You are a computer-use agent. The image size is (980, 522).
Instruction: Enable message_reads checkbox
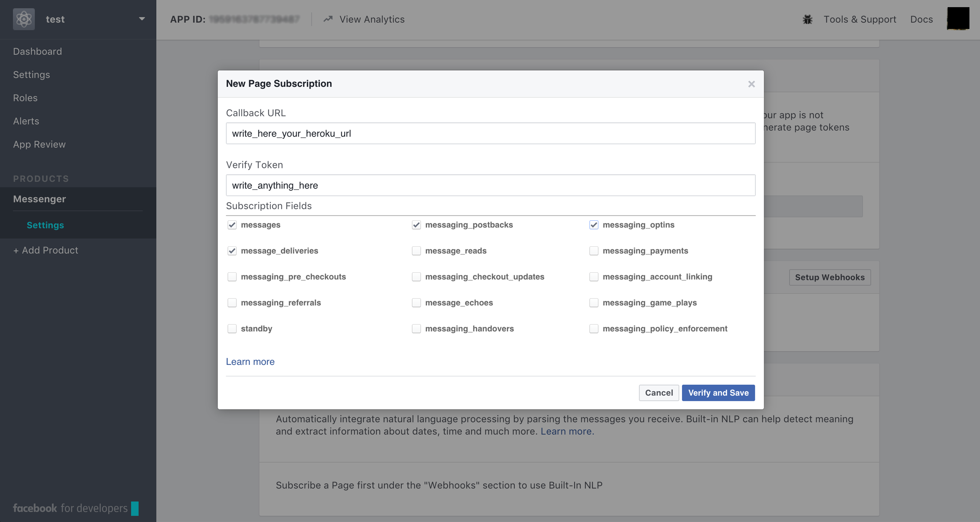(x=416, y=251)
